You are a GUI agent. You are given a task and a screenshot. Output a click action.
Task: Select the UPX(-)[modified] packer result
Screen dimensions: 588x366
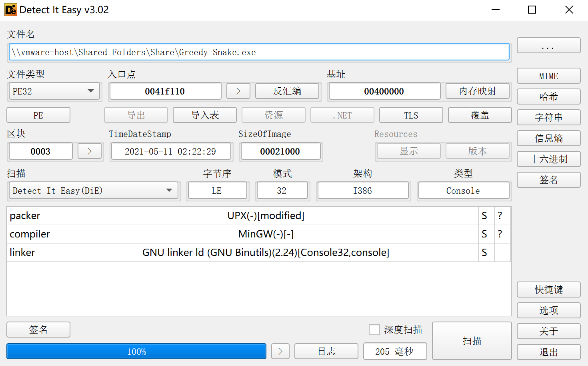pos(266,216)
